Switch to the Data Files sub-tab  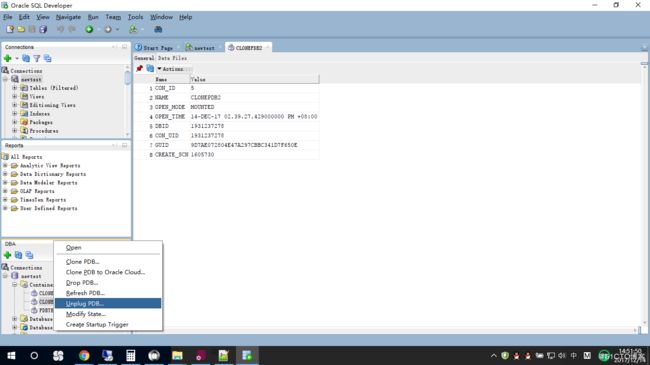[x=172, y=58]
